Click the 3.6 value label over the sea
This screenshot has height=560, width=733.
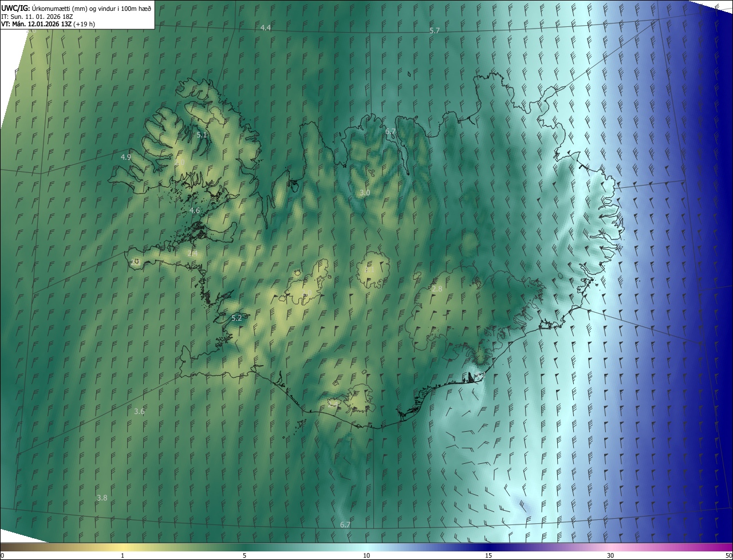pos(139,411)
